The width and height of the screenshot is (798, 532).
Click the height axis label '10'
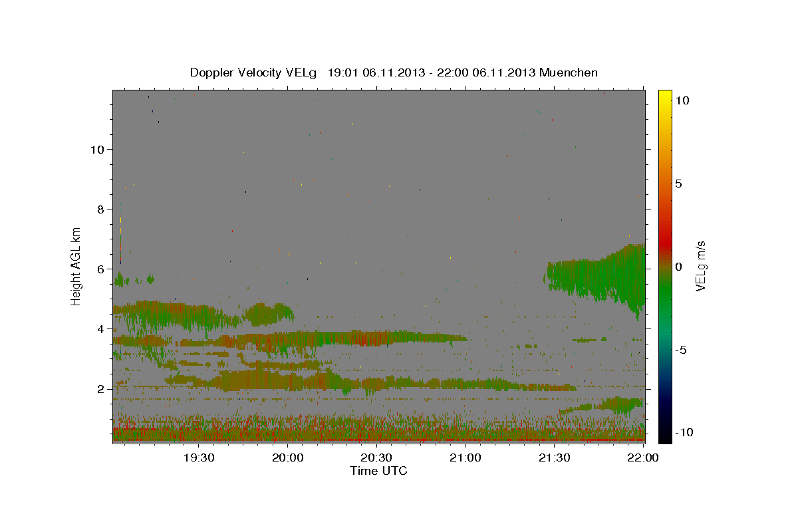pyautogui.click(x=97, y=150)
